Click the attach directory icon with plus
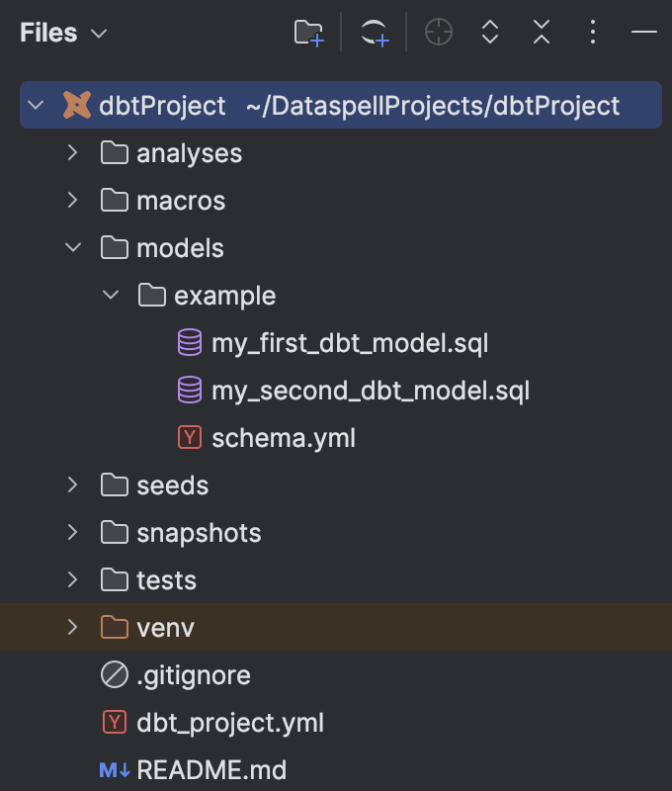Image resolution: width=672 pixels, height=791 pixels. point(375,33)
